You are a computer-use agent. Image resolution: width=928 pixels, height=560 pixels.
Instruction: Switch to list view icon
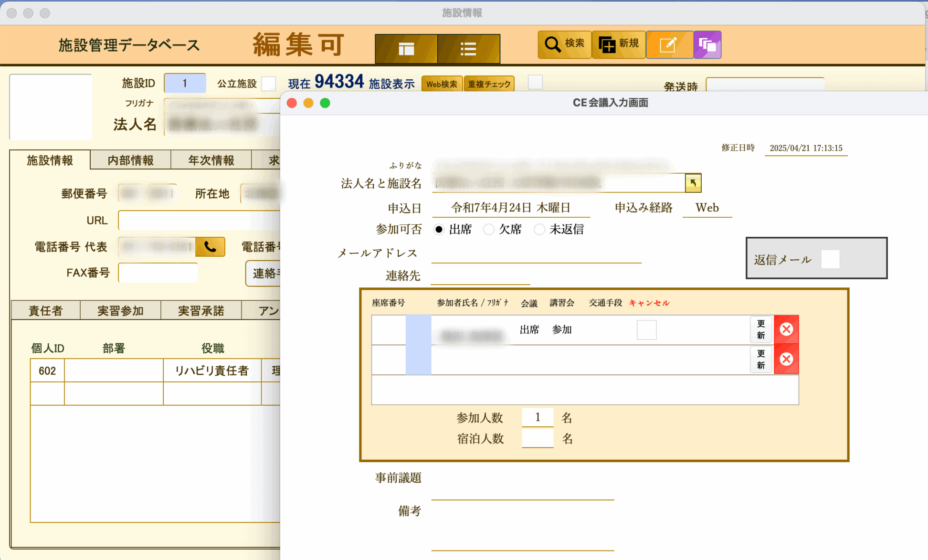click(468, 49)
